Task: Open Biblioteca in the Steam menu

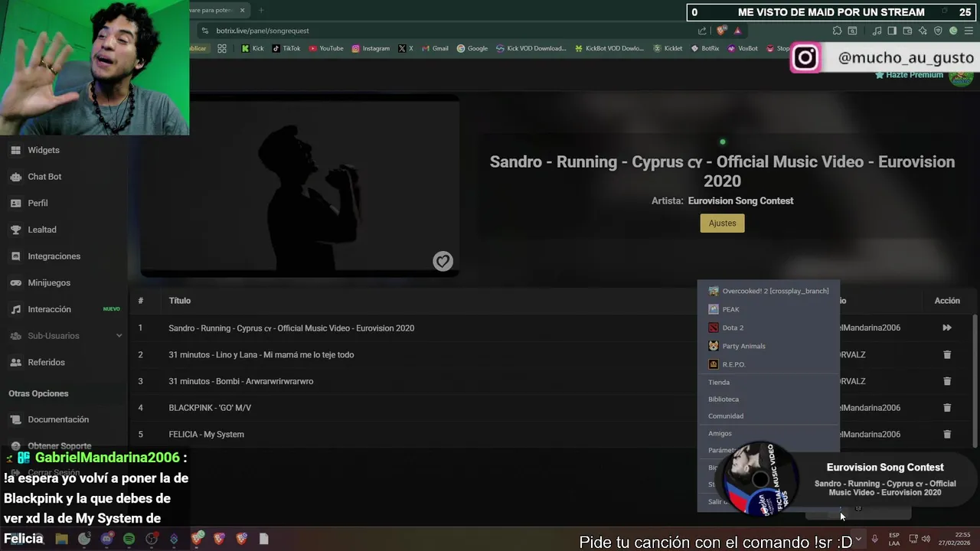Action: [x=724, y=399]
